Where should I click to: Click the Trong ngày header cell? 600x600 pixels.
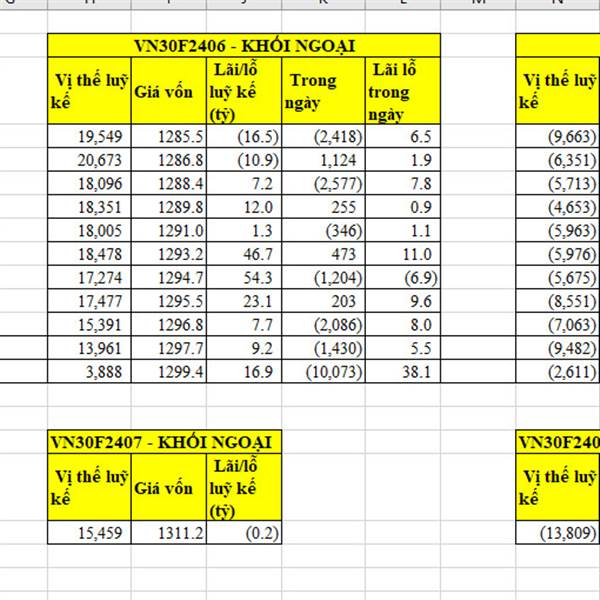323,91
